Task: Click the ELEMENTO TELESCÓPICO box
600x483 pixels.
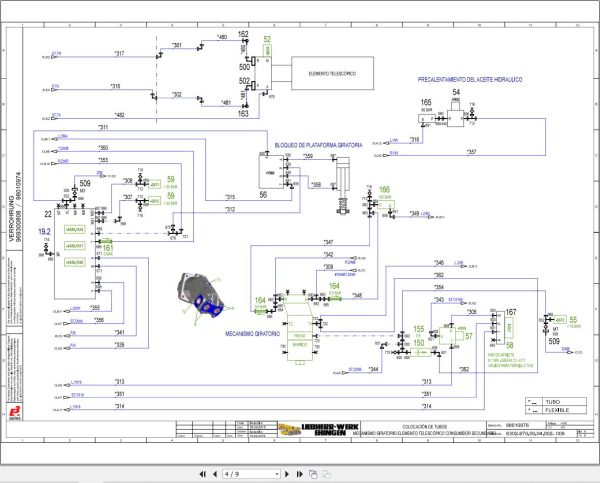Action: [x=333, y=73]
